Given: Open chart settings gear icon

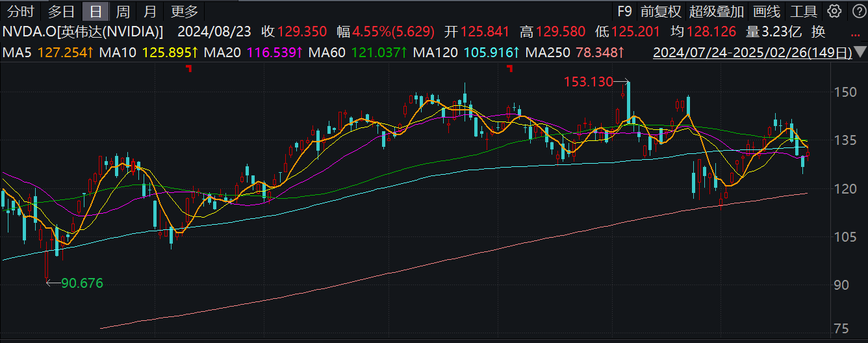Looking at the screenshot, I should coord(835,11).
